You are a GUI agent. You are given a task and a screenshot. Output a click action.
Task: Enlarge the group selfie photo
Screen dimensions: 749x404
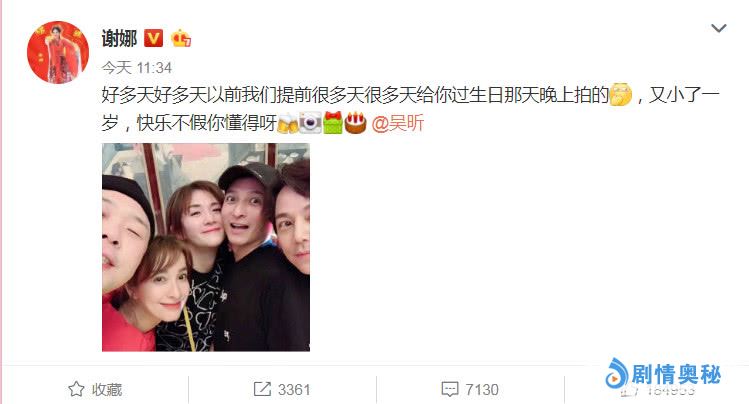click(x=206, y=247)
